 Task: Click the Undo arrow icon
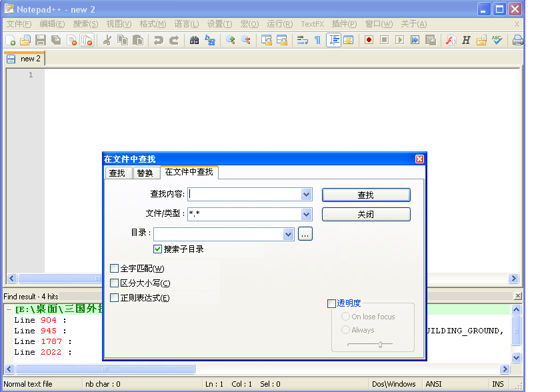pos(158,40)
